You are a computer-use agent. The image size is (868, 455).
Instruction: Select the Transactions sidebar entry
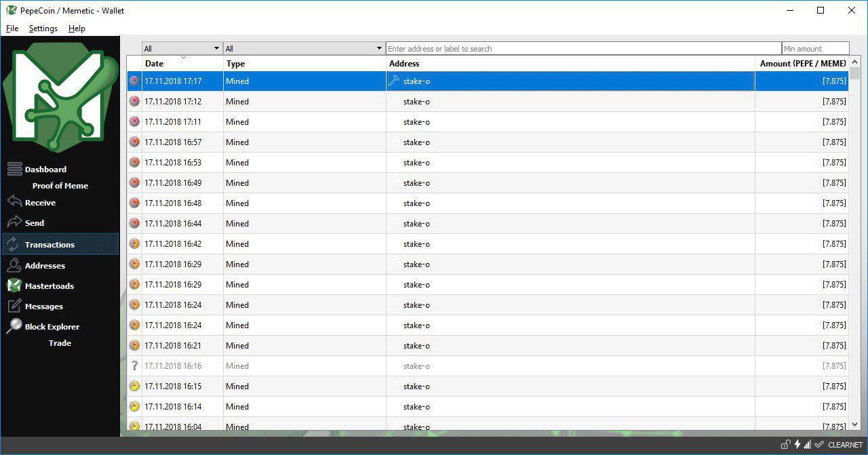click(x=60, y=244)
